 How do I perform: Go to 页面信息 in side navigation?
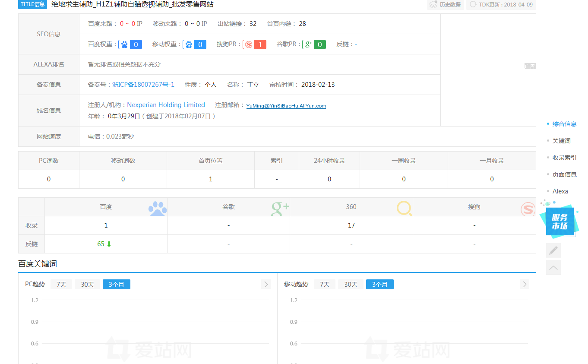[x=564, y=174]
